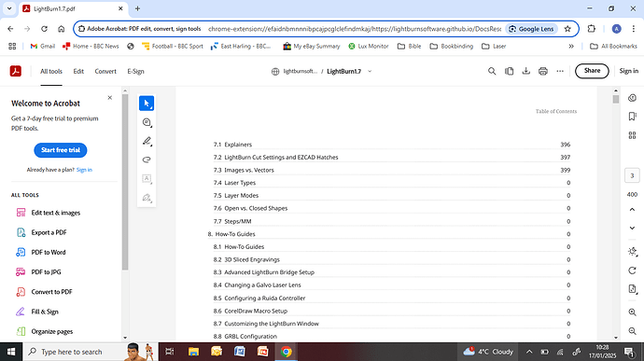Click the copy pages icon in header
644x361 pixels.
pyautogui.click(x=509, y=71)
